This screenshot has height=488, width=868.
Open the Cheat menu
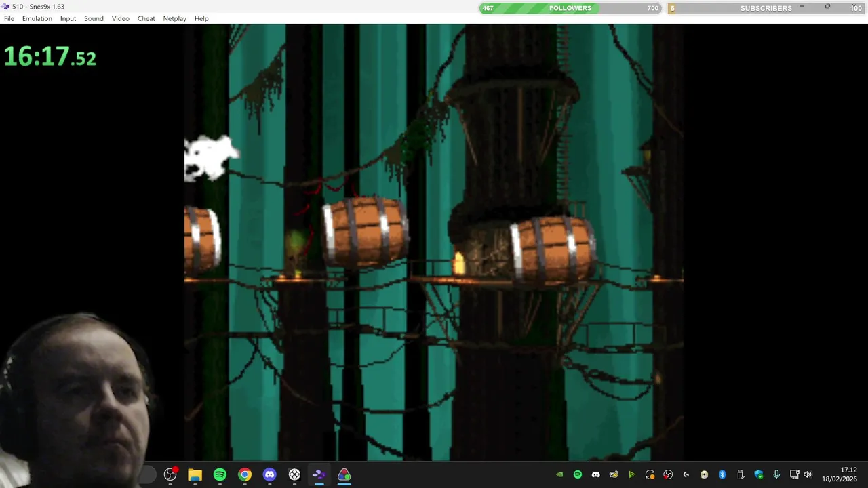pyautogui.click(x=146, y=18)
